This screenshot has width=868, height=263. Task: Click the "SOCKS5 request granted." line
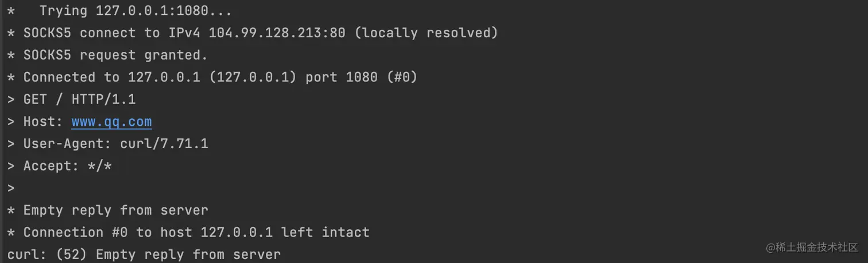pyautogui.click(x=115, y=55)
